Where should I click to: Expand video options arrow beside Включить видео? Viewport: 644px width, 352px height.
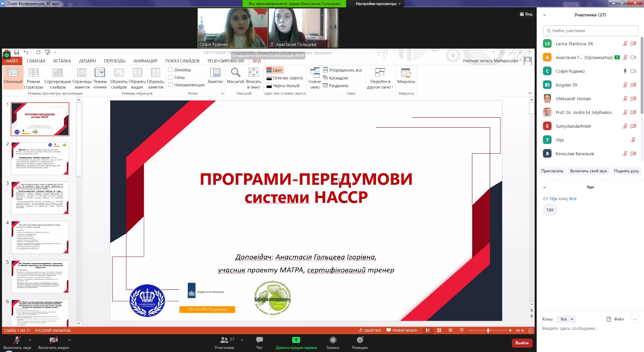(x=69, y=340)
